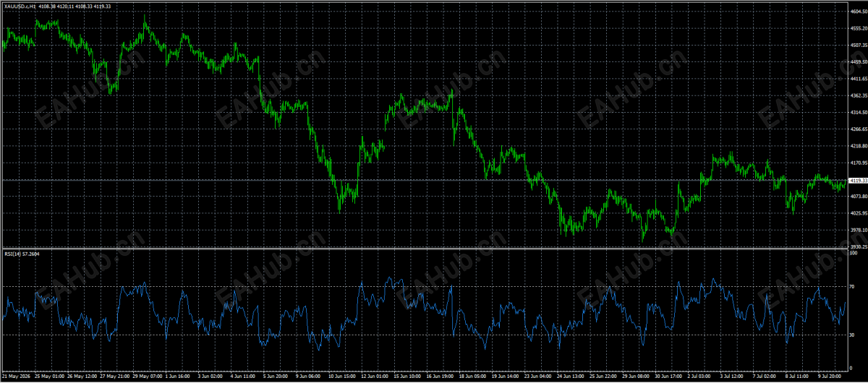The height and width of the screenshot is (383, 868).
Task: Click the 3978.10 price axis label
Action: click(859, 231)
